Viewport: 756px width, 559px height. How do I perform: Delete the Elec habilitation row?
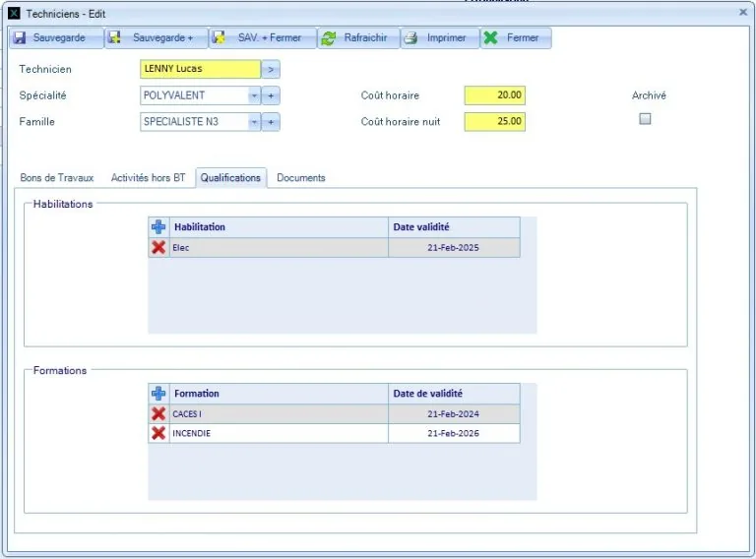click(158, 248)
